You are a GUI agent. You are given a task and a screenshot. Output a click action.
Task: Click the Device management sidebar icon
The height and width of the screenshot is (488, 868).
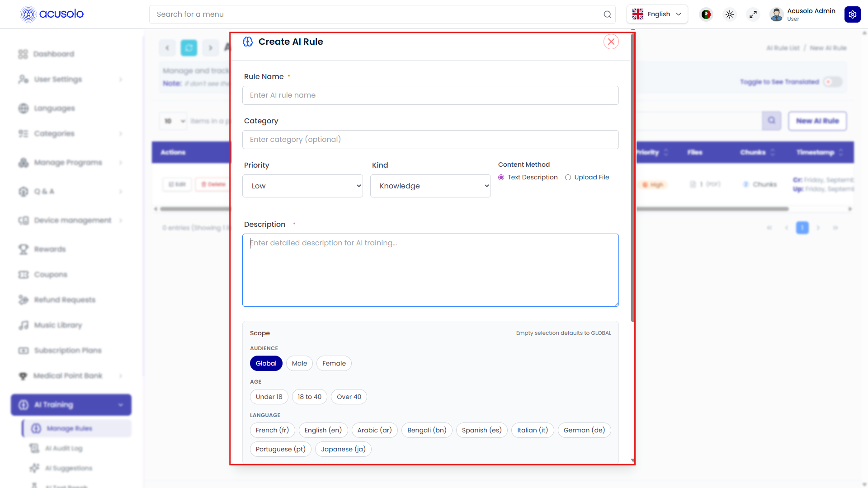[23, 220]
